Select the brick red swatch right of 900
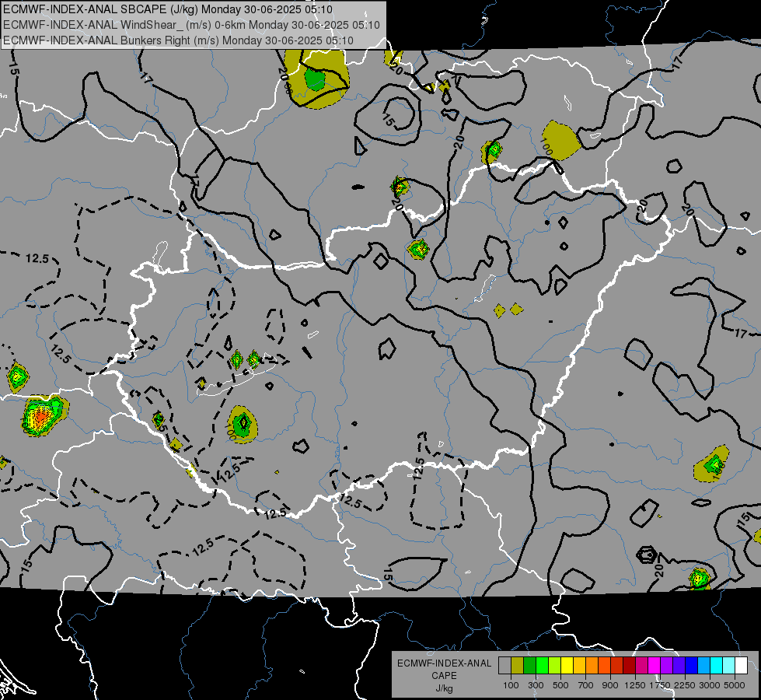Screen dimensions: 761x700 [x=617, y=666]
